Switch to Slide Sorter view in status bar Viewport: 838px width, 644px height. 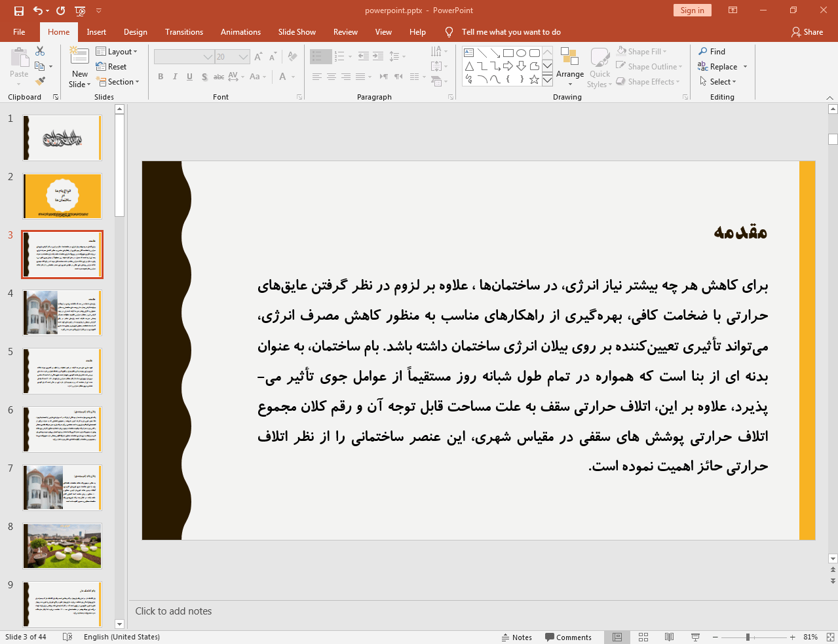[x=643, y=636]
